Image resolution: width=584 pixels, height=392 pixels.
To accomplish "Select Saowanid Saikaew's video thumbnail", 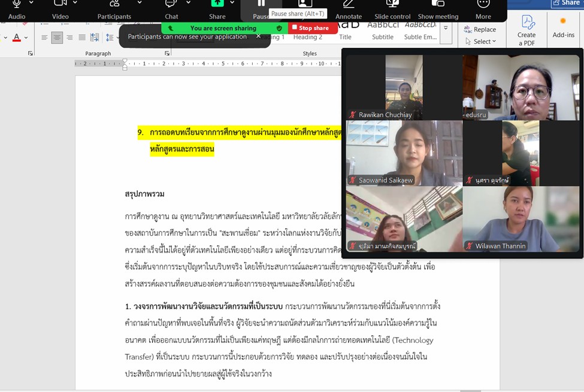I will coord(404,153).
